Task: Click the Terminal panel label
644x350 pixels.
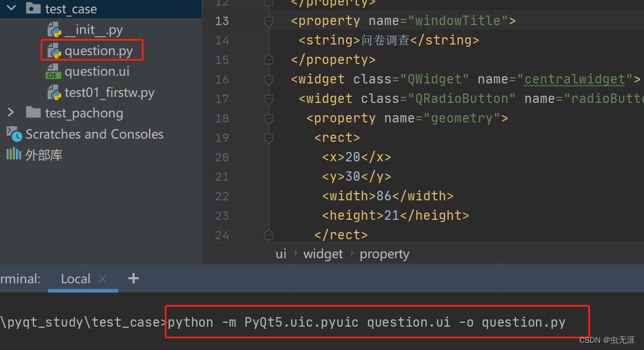Action: tap(20, 279)
